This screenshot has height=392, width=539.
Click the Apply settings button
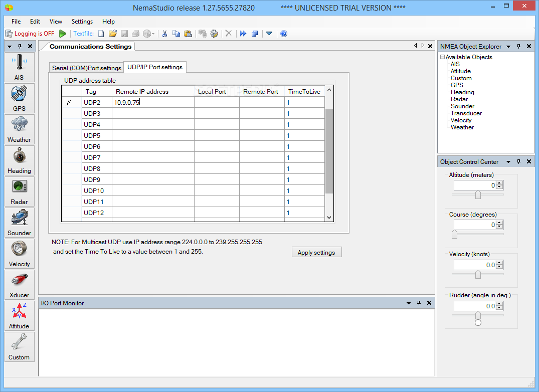coord(316,252)
